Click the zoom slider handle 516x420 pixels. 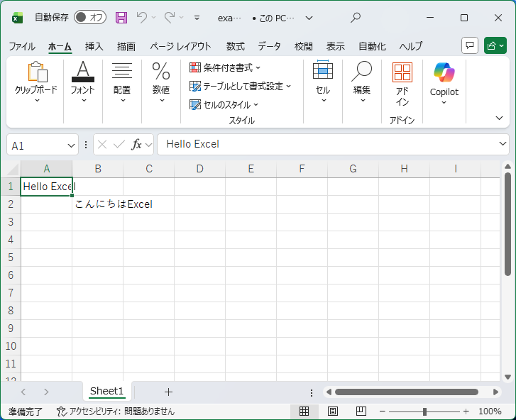pyautogui.click(x=425, y=411)
